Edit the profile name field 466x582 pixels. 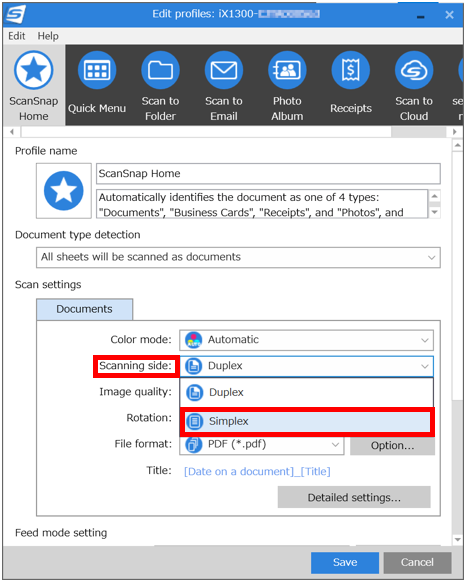coord(268,174)
